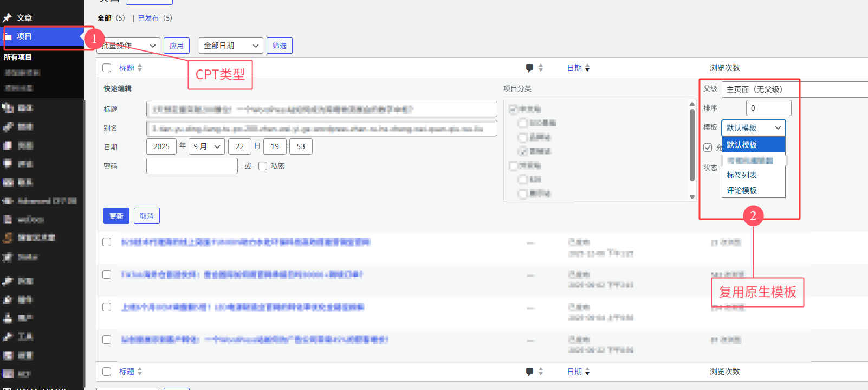Tick the checkbox of the third post row
This screenshot has height=390, width=868.
[x=107, y=307]
